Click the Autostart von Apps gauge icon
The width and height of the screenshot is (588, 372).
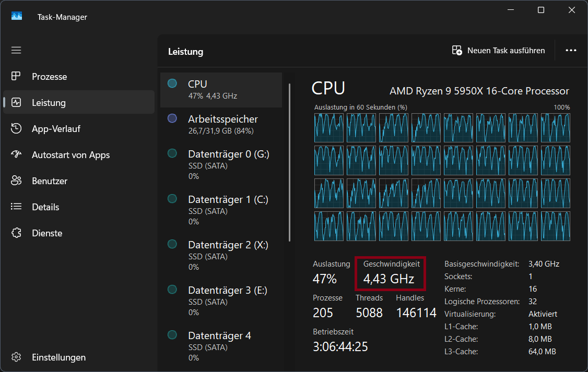[x=16, y=155]
